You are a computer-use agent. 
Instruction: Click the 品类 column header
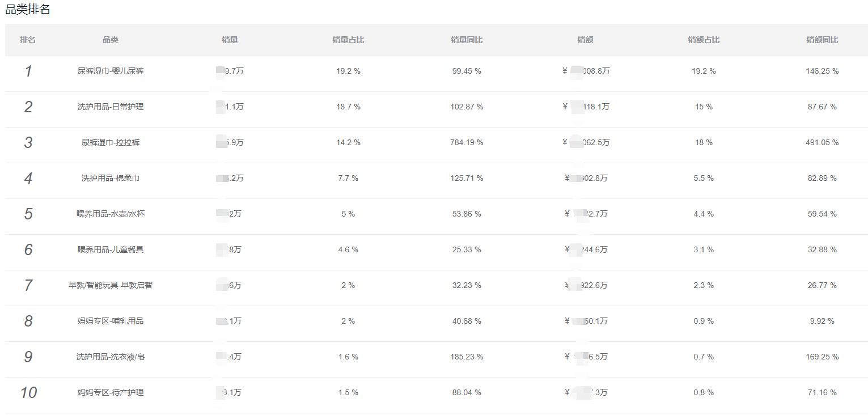[x=111, y=40]
